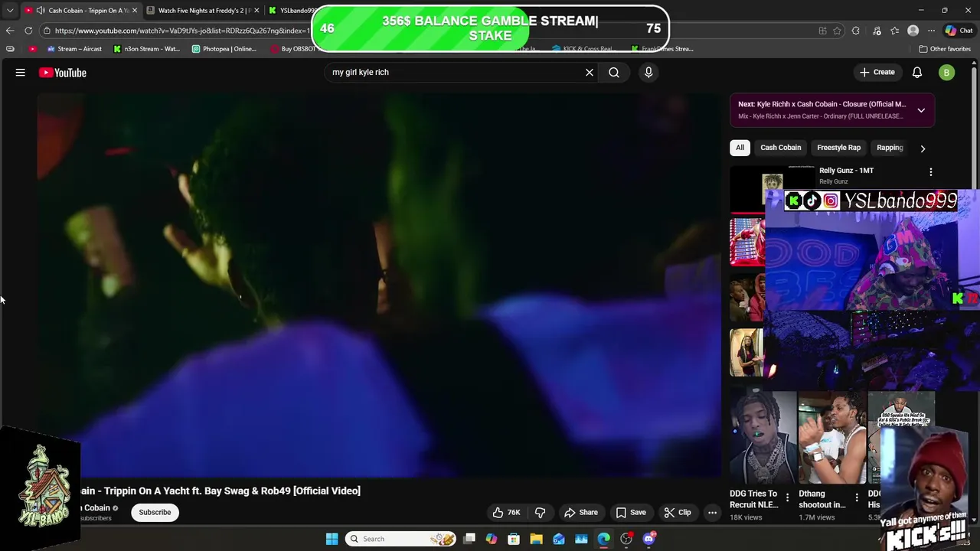Select the Freestyle Rap filter chip
Image resolution: width=980 pixels, height=551 pixels.
tap(838, 148)
